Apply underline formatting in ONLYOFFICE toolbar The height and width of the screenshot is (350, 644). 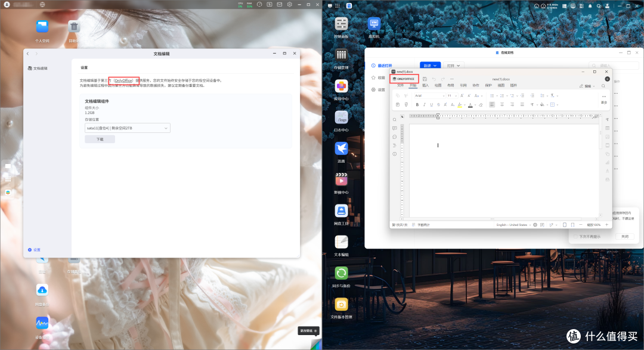click(431, 105)
